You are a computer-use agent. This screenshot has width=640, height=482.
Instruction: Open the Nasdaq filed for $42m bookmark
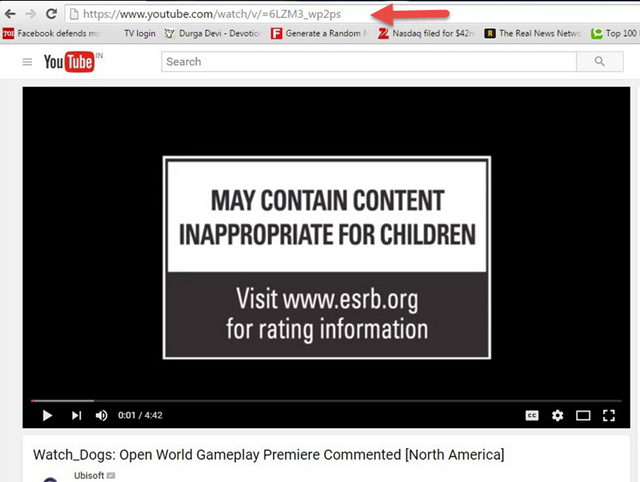[426, 33]
